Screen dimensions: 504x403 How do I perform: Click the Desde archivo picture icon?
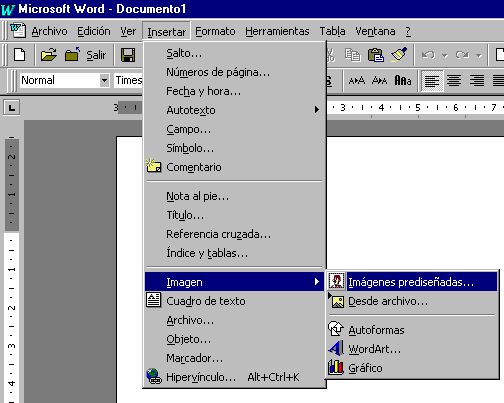[x=337, y=301]
